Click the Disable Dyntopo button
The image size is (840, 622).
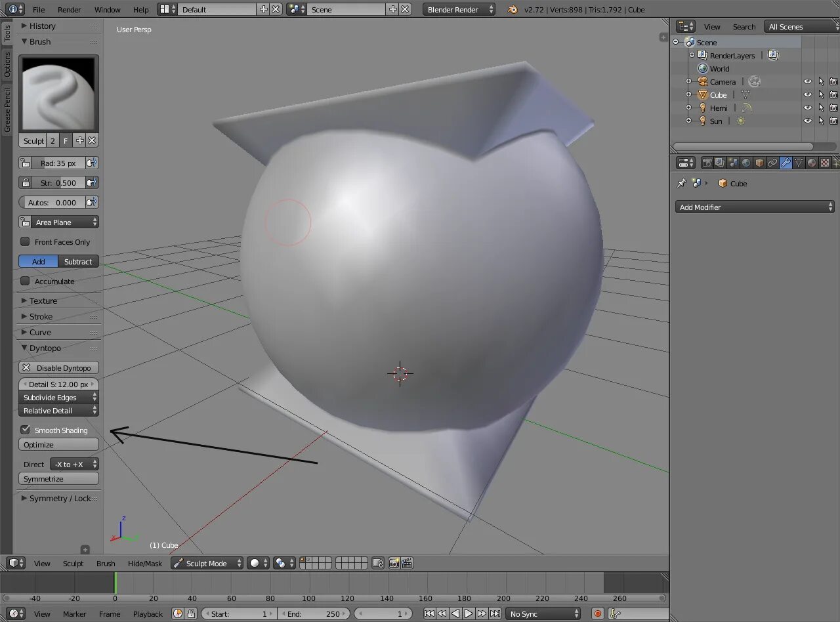(x=59, y=367)
